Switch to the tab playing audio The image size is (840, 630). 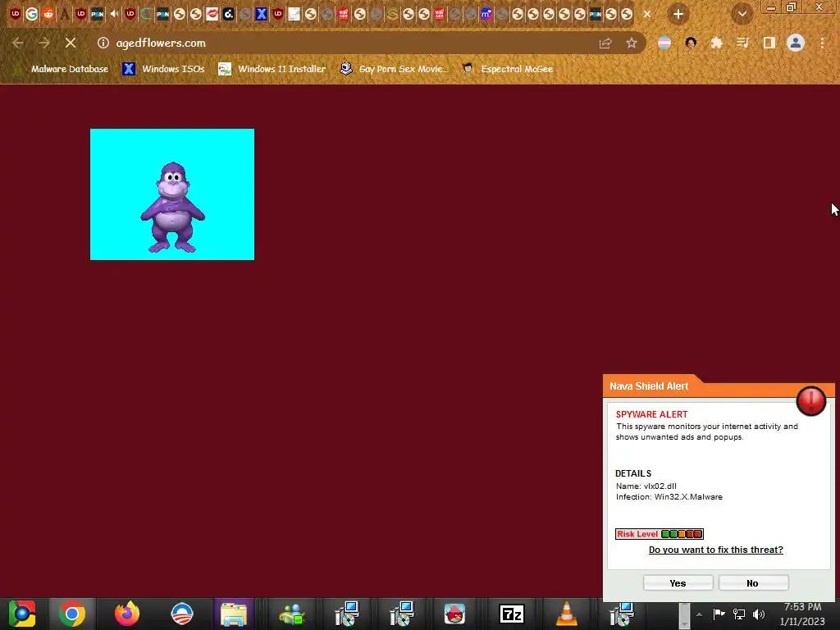click(x=113, y=14)
